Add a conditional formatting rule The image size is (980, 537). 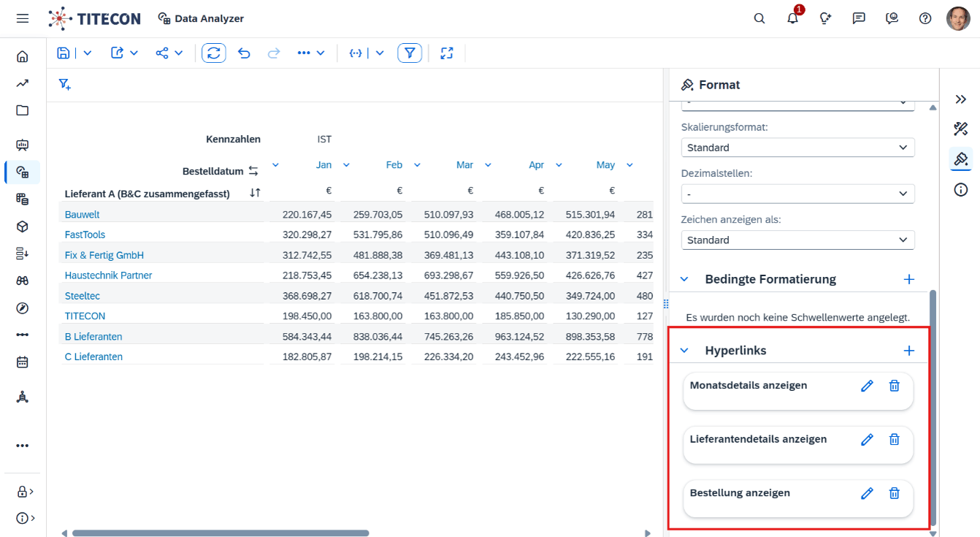coord(909,279)
